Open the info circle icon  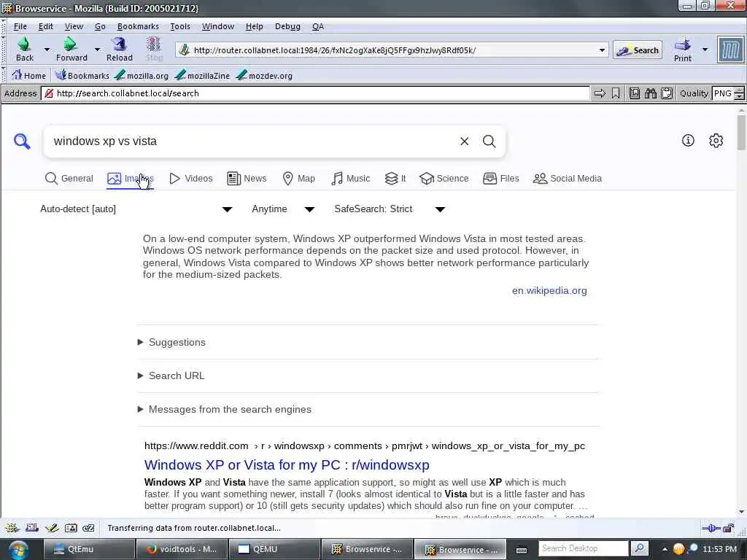[688, 141]
